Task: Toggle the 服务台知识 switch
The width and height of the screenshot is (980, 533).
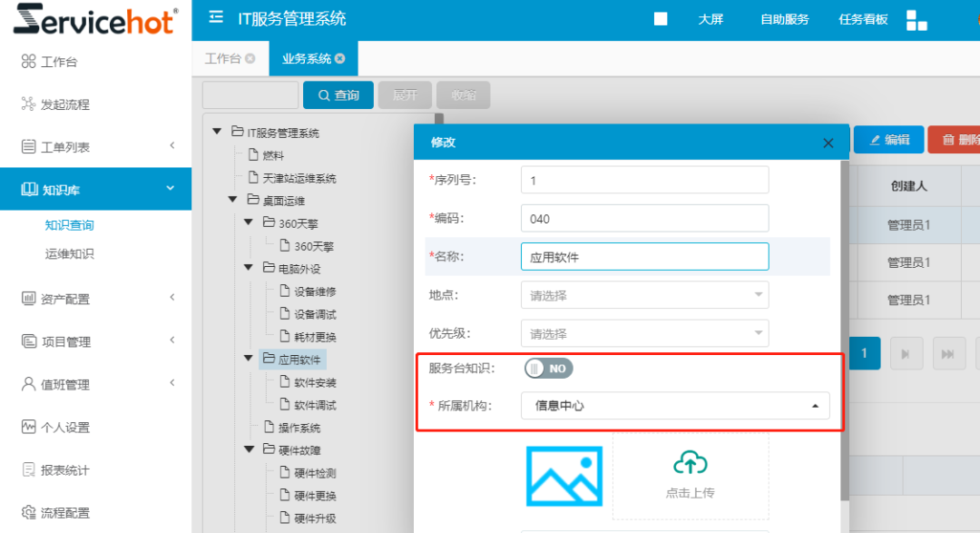Action: click(549, 369)
